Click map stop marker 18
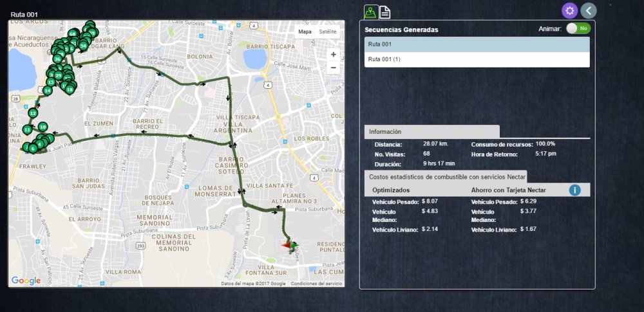Screen dimensions: 644x312 click(x=70, y=89)
